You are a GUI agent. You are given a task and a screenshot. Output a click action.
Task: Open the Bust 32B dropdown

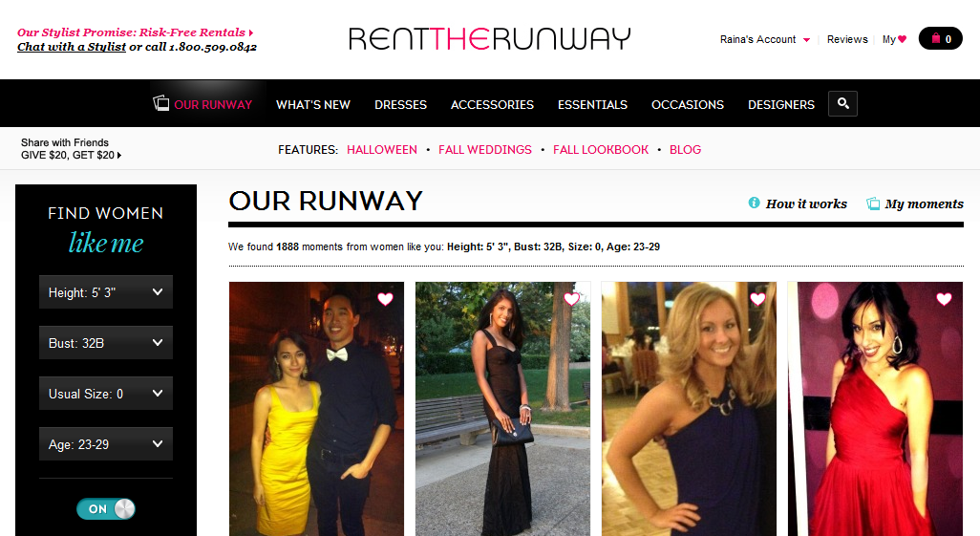tap(106, 343)
